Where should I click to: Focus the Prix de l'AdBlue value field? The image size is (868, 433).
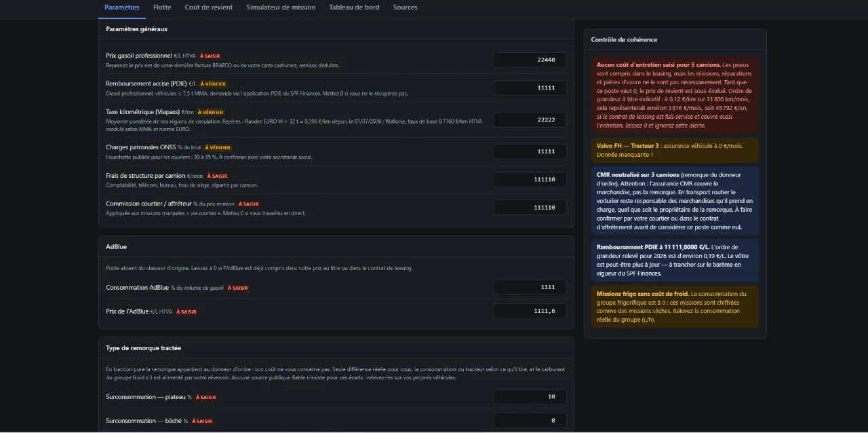pyautogui.click(x=530, y=311)
